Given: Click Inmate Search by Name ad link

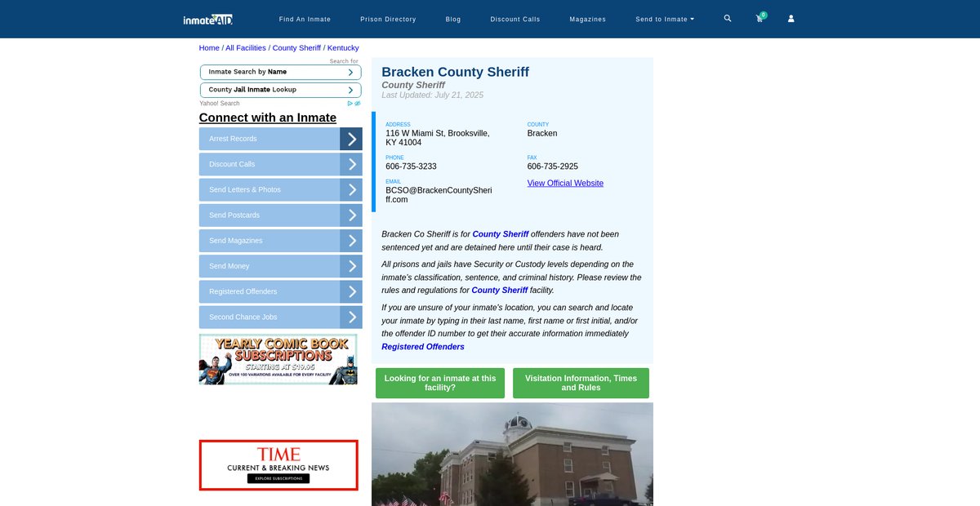Looking at the screenshot, I should (280, 72).
